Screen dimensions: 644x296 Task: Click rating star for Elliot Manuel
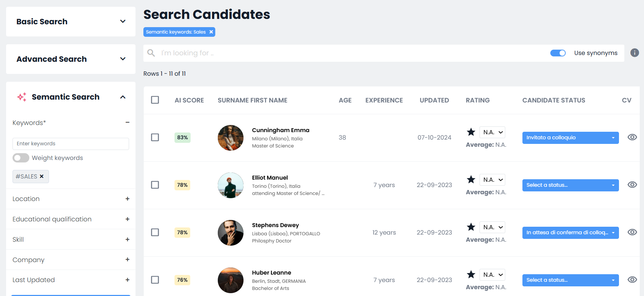[x=471, y=180]
